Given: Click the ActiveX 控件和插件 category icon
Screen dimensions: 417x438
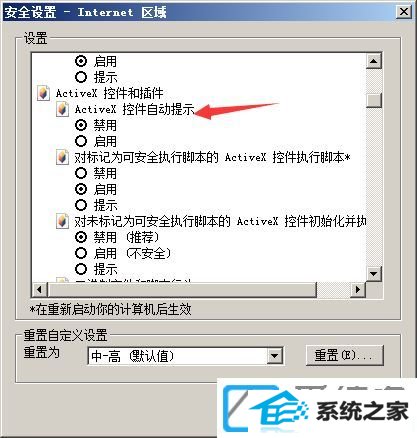Looking at the screenshot, I should pyautogui.click(x=43, y=93).
